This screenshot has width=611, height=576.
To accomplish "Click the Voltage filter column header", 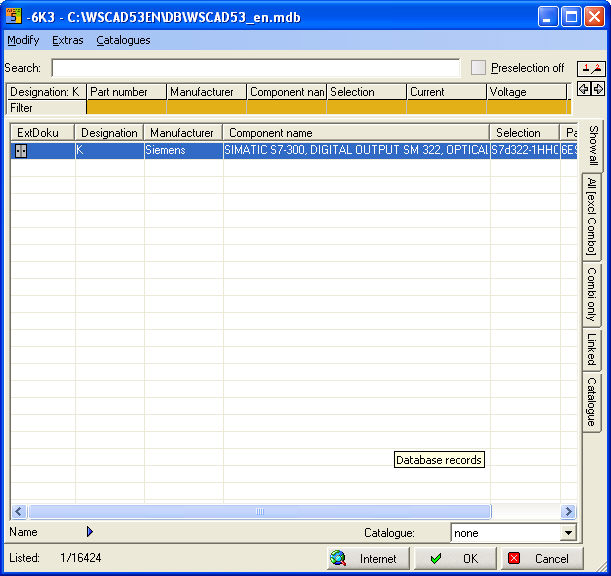I will coord(526,92).
